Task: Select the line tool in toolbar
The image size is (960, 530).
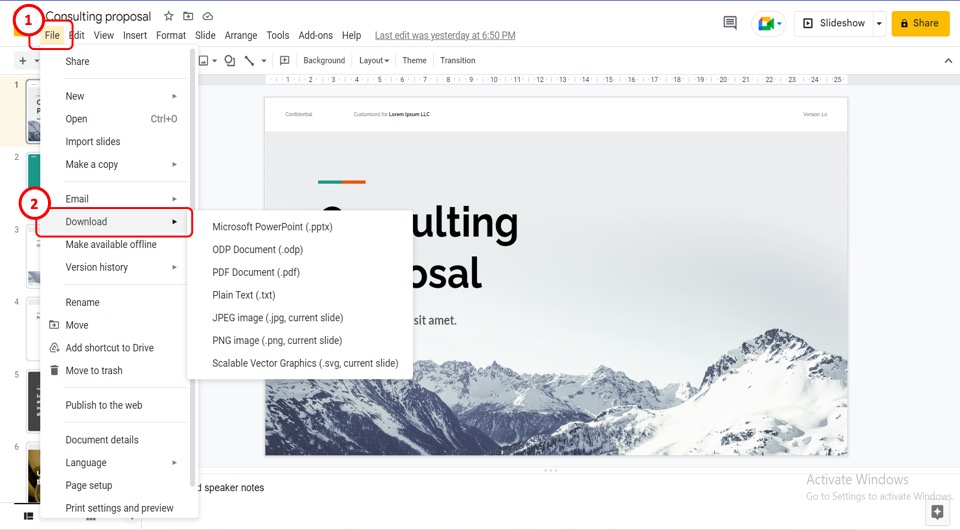Action: 249,61
